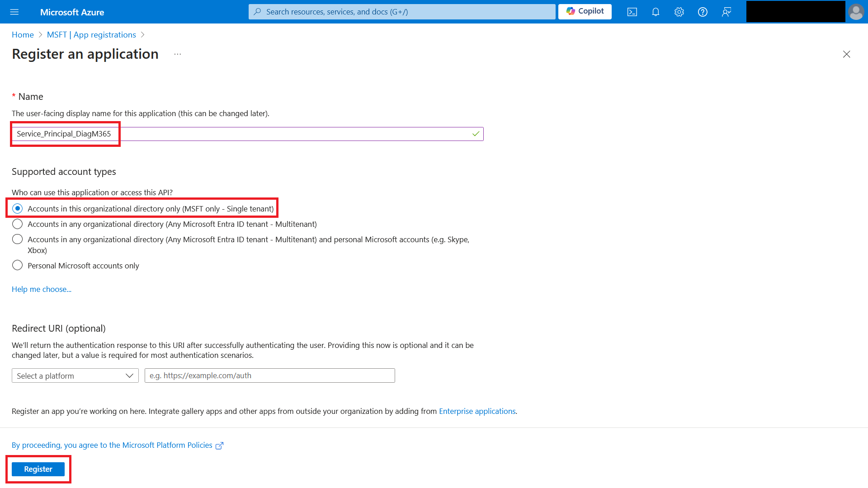Viewport: 868px width, 488px height.
Task: Select the Single tenant account type
Action: (x=18, y=208)
